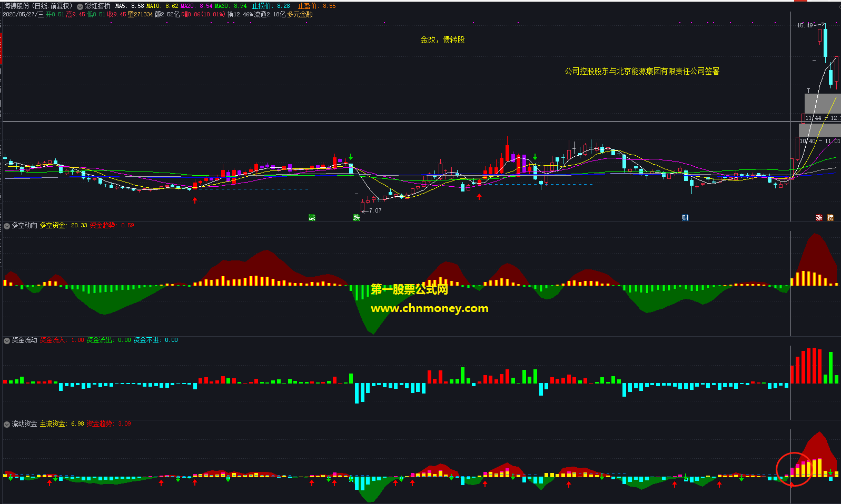Click the change 幅0.86(10.01%)
The width and height of the screenshot is (841, 504).
[x=203, y=14]
